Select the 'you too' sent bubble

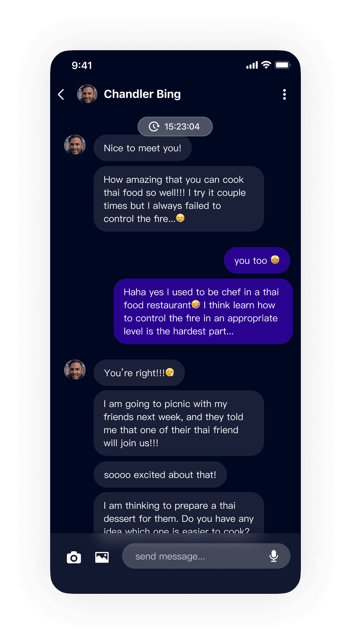click(x=257, y=260)
